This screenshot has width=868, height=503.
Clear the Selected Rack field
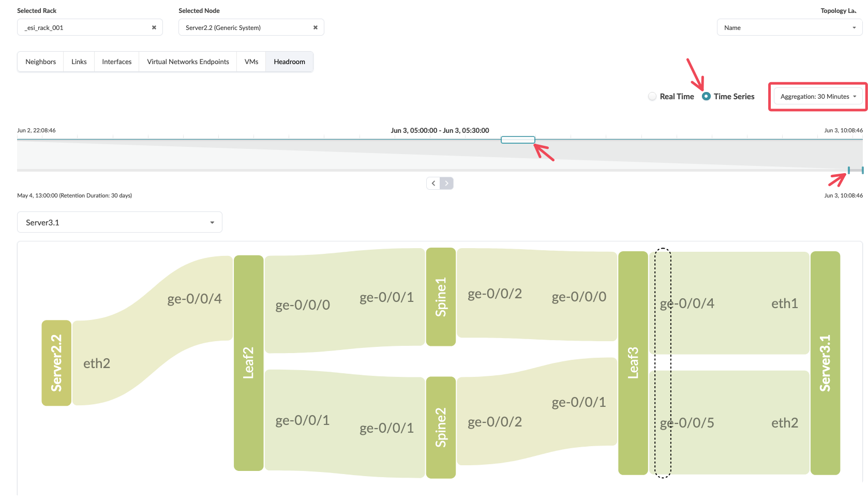[x=154, y=27]
